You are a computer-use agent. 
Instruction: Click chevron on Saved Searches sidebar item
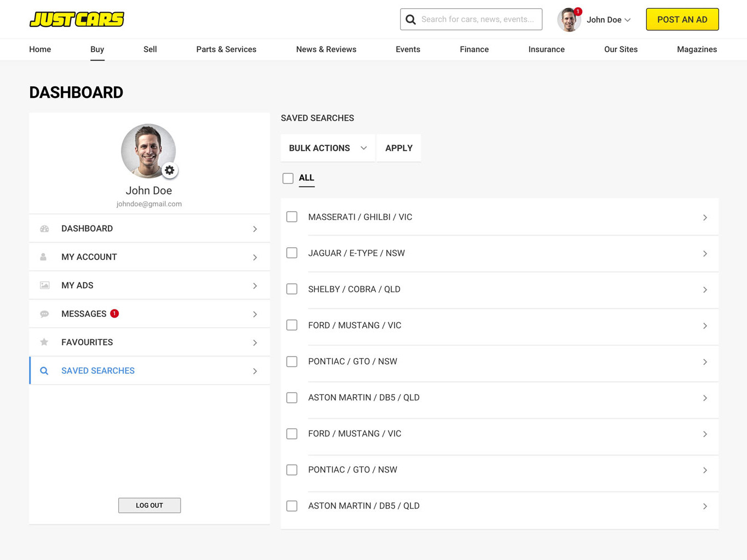click(255, 371)
